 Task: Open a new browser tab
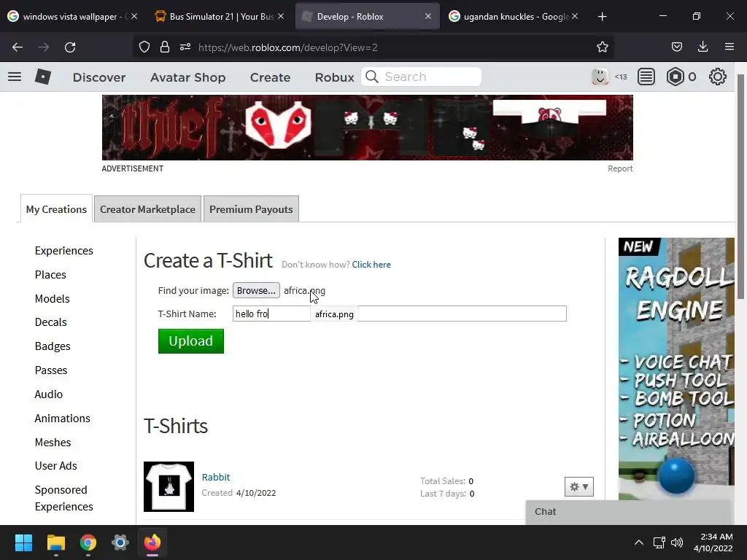(602, 17)
